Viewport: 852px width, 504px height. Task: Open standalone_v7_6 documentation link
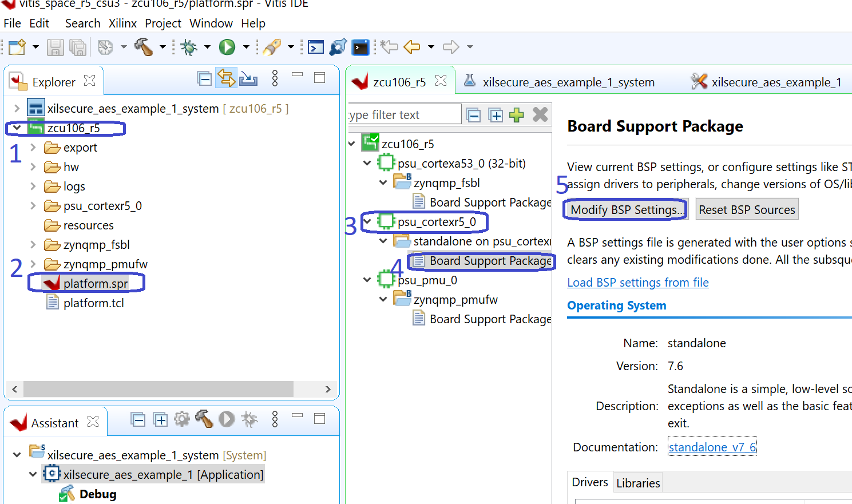point(712,447)
